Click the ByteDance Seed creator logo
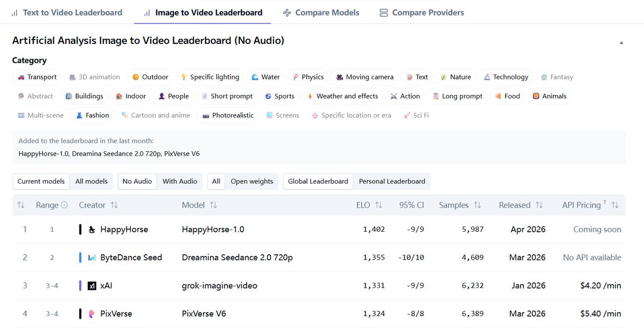Screen dimensions: 644x331 coord(92,258)
